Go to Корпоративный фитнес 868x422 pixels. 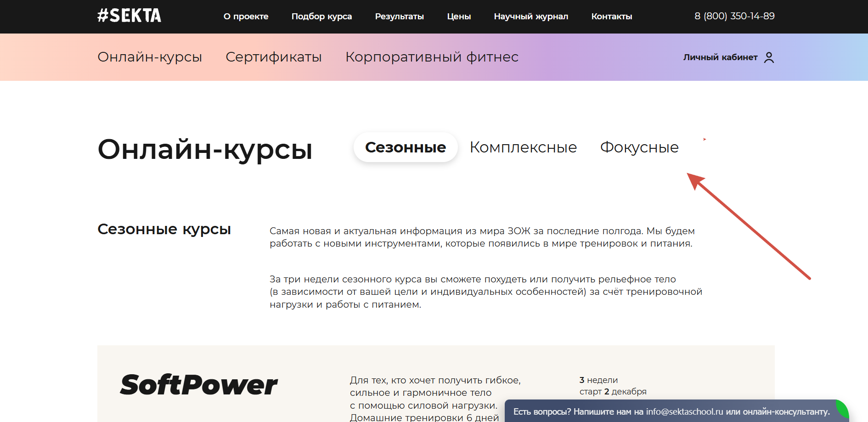[432, 57]
